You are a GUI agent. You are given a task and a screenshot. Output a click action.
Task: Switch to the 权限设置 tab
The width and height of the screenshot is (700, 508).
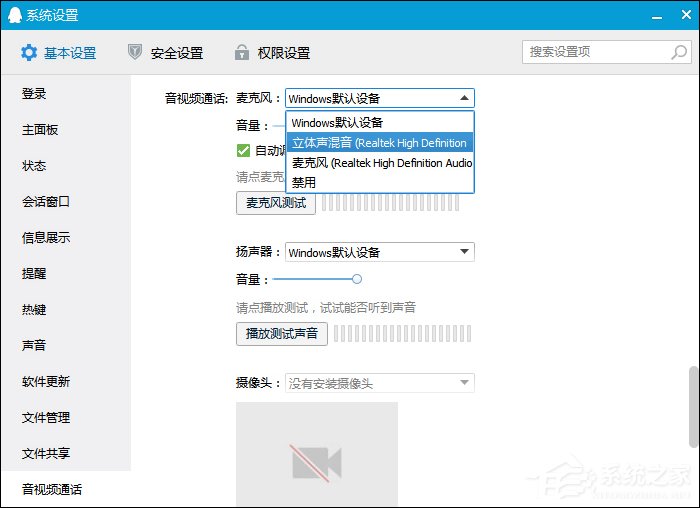point(272,53)
